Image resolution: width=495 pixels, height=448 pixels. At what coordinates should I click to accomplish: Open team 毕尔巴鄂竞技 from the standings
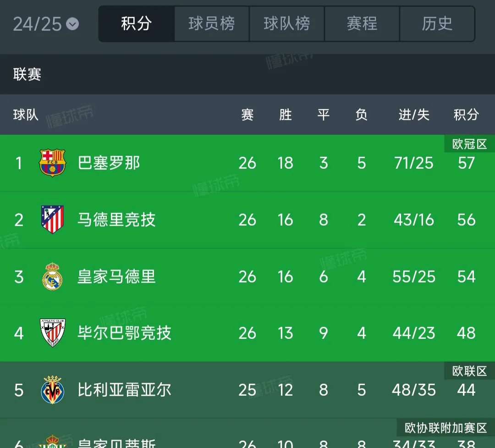[124, 333]
